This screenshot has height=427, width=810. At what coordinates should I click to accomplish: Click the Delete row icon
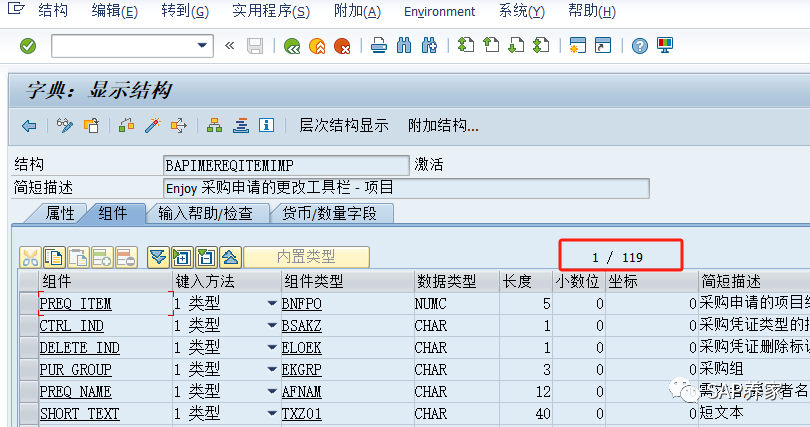[127, 257]
